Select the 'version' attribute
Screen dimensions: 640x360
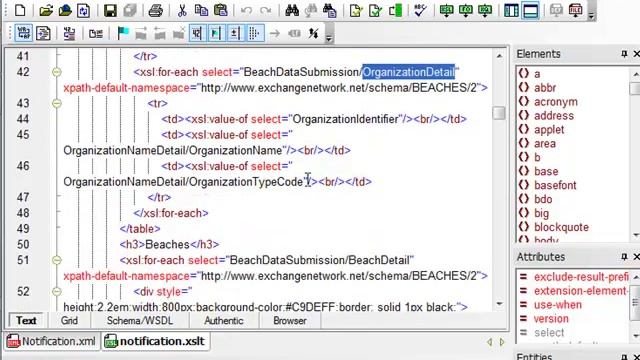(551, 319)
